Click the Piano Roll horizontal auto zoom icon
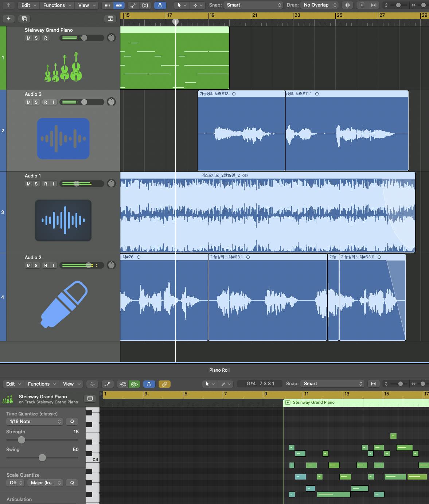 pyautogui.click(x=374, y=384)
